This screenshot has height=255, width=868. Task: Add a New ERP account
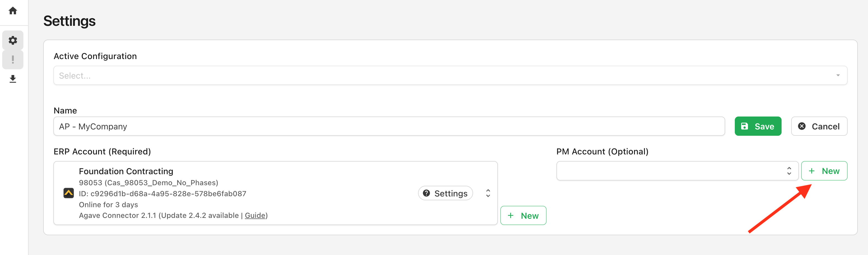(x=523, y=216)
